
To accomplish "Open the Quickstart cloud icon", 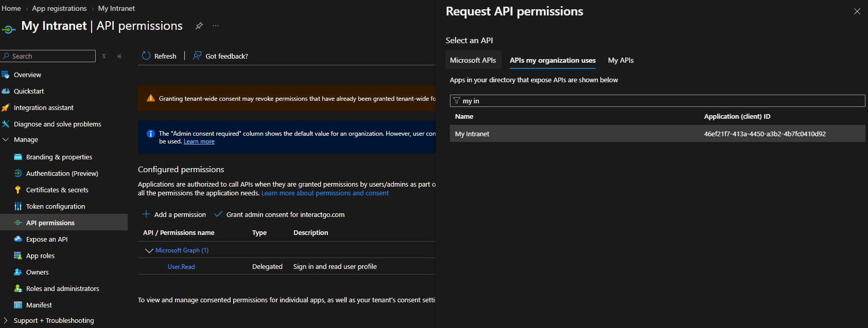I will (x=6, y=92).
